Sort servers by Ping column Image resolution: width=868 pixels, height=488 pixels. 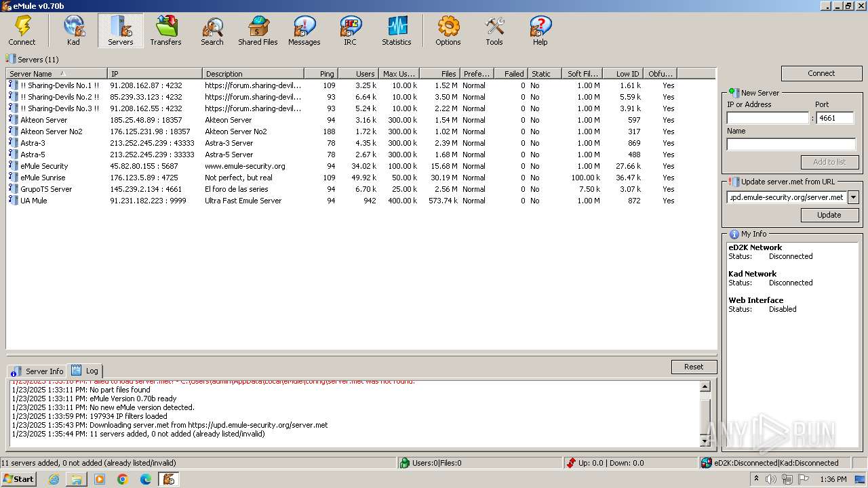click(x=321, y=73)
